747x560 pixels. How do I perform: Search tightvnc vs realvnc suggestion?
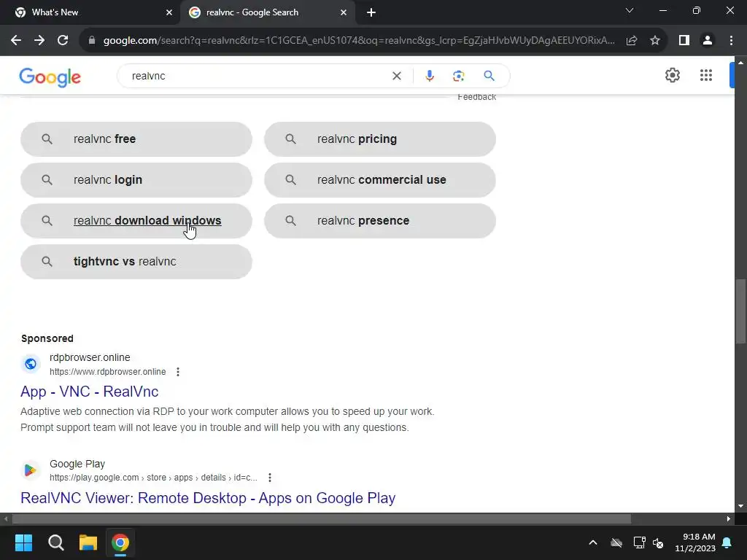coord(136,262)
